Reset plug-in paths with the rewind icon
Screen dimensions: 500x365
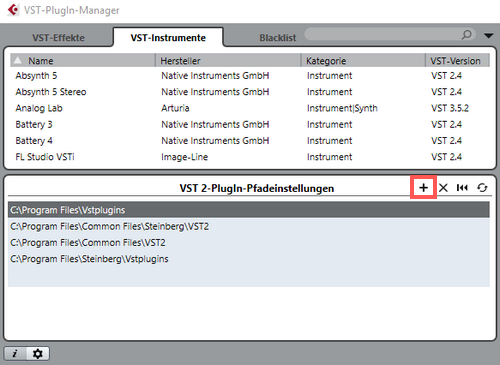coord(462,188)
